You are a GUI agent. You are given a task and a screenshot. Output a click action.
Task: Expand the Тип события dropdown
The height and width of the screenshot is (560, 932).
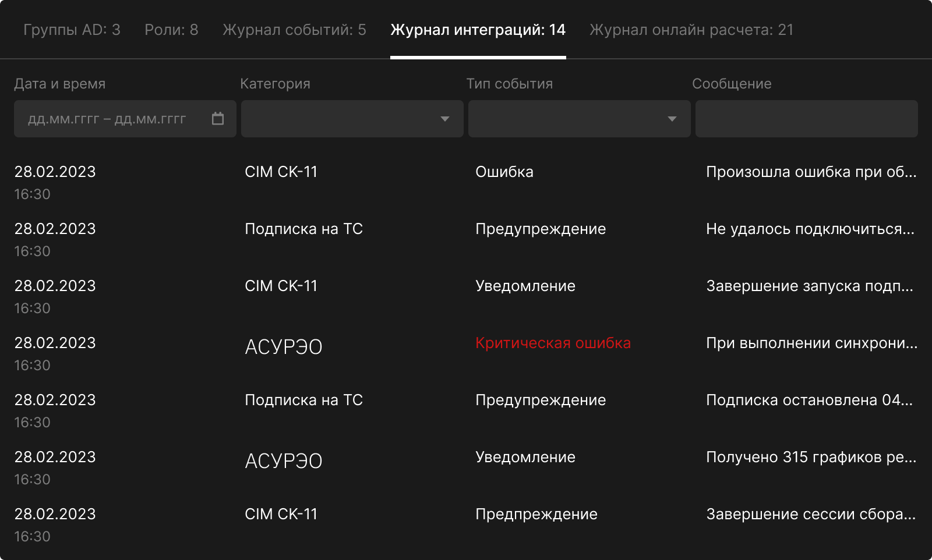pyautogui.click(x=672, y=119)
